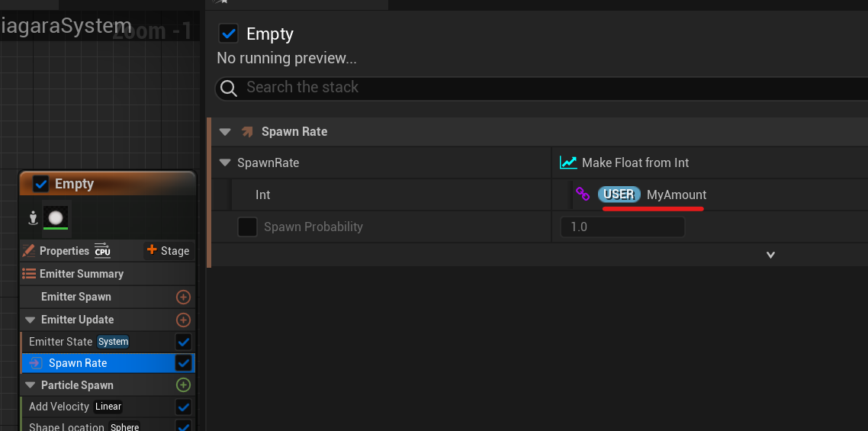Add a module to Emitter Spawn
The height and width of the screenshot is (431, 868).
coord(183,297)
